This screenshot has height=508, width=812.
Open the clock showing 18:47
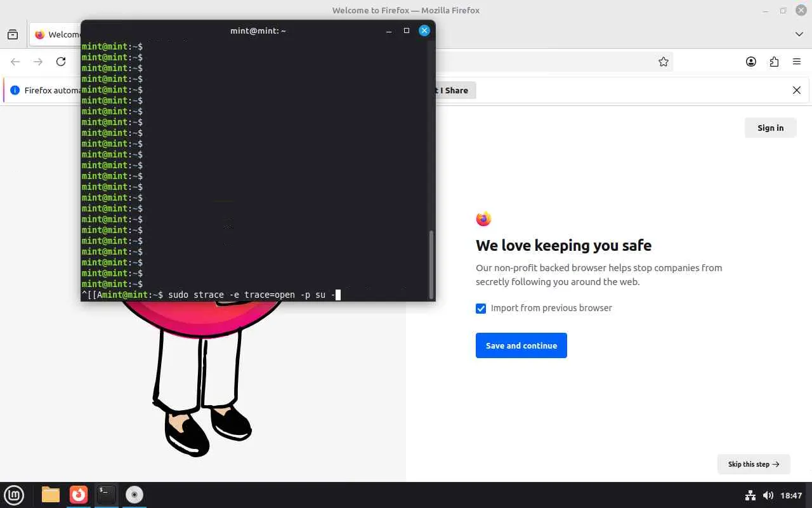pos(792,495)
